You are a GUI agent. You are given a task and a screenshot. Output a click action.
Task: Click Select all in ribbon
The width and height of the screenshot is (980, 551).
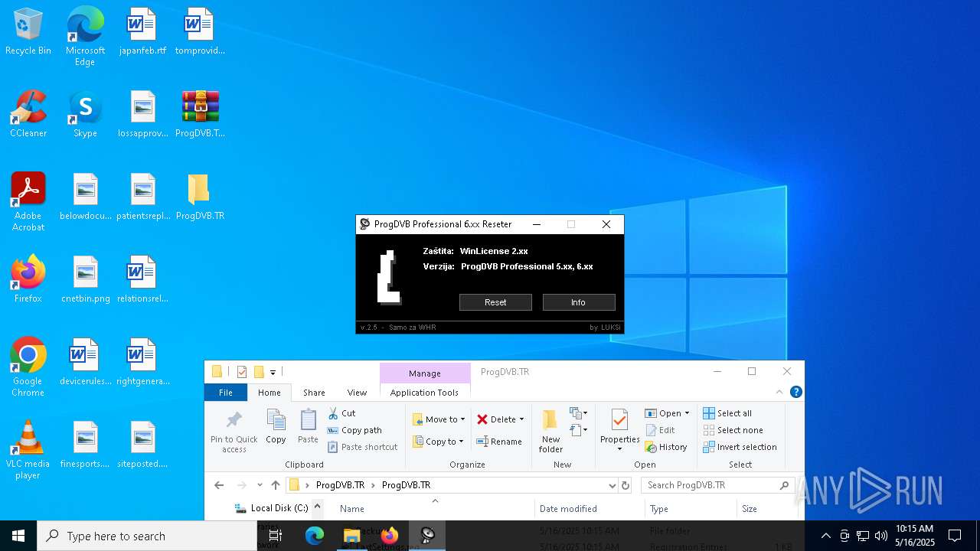[727, 413]
